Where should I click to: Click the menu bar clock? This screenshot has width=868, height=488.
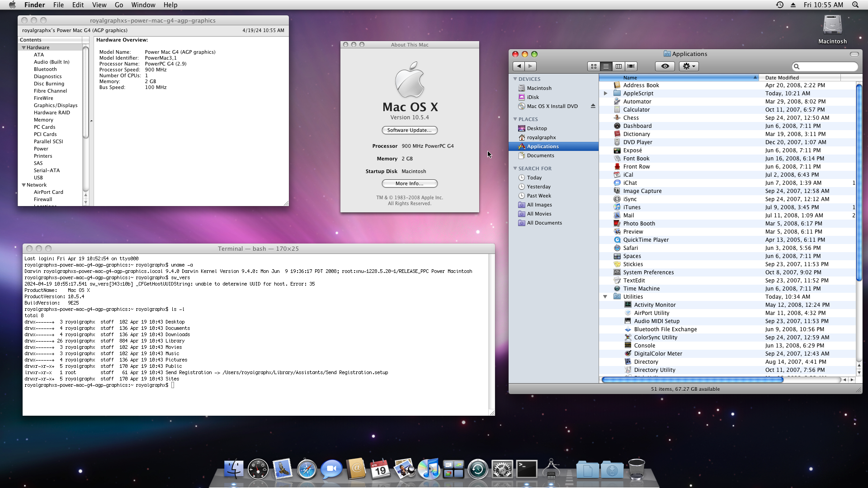pos(823,5)
